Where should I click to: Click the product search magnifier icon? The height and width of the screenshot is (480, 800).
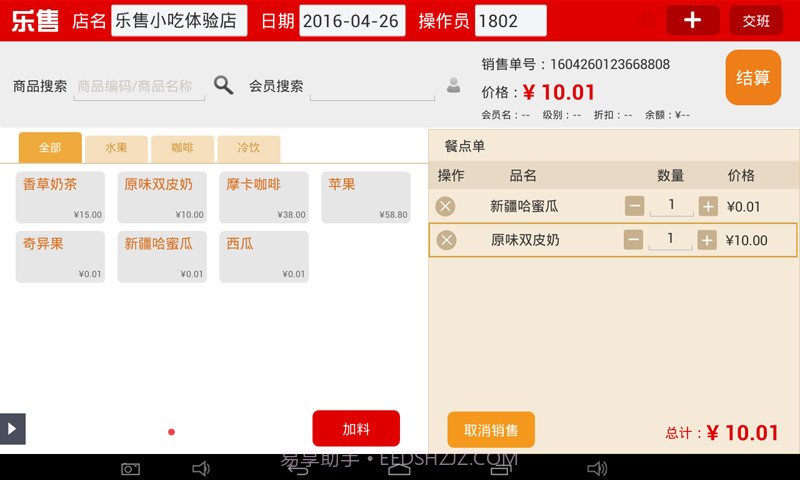223,85
